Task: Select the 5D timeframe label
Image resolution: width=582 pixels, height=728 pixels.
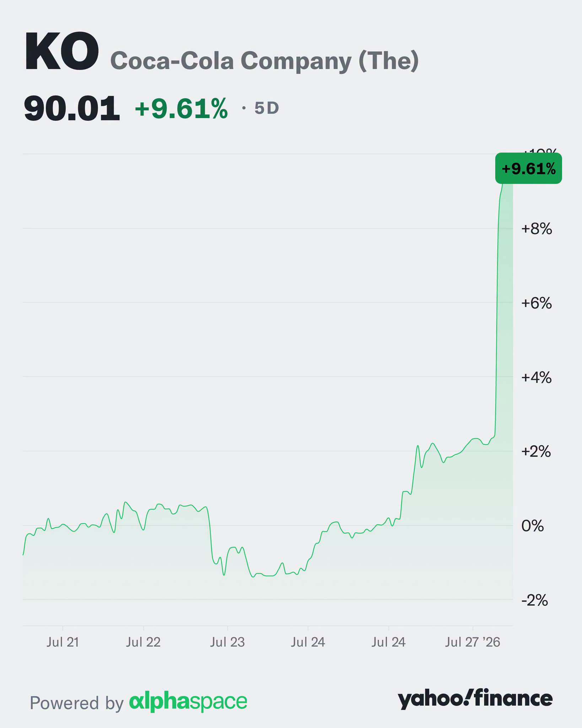Action: (266, 108)
